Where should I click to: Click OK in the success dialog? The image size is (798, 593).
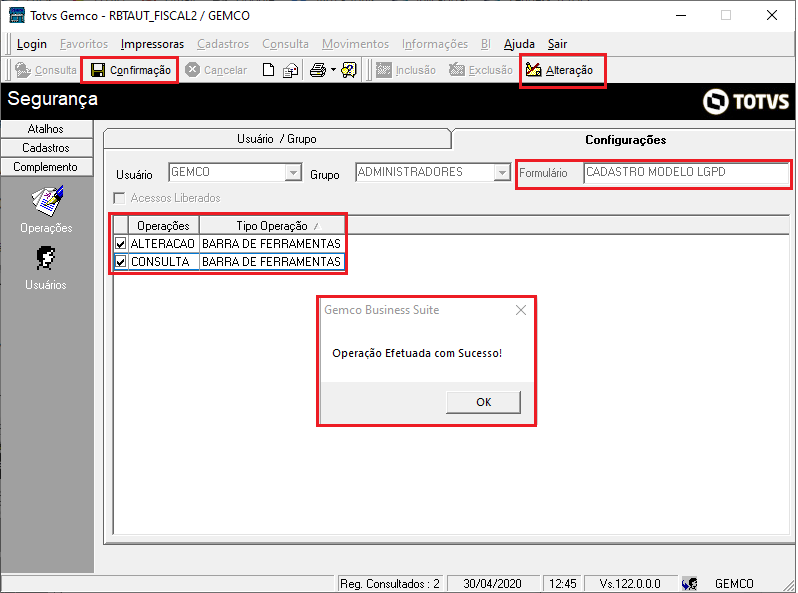(483, 402)
